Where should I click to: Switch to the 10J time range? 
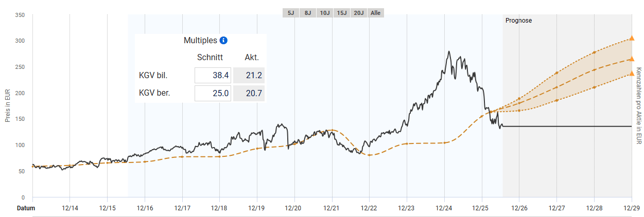(x=325, y=13)
